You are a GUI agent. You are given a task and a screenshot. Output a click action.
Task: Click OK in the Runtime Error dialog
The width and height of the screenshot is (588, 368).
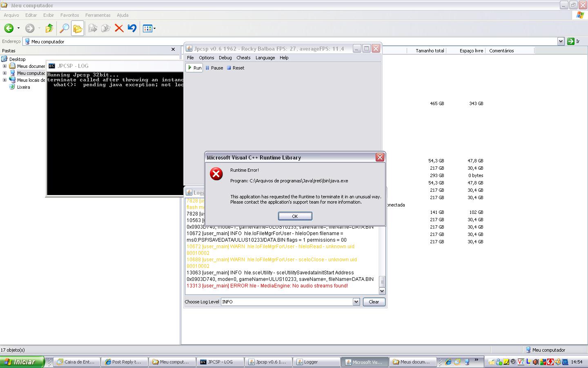click(x=295, y=216)
